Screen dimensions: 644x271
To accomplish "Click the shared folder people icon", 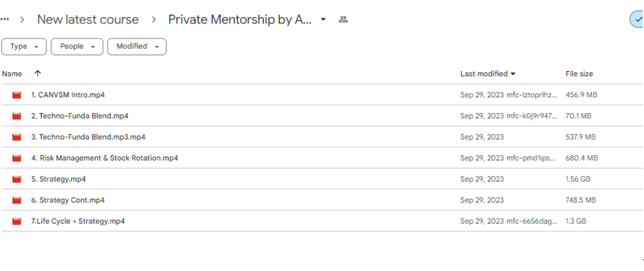I will coord(343,19).
